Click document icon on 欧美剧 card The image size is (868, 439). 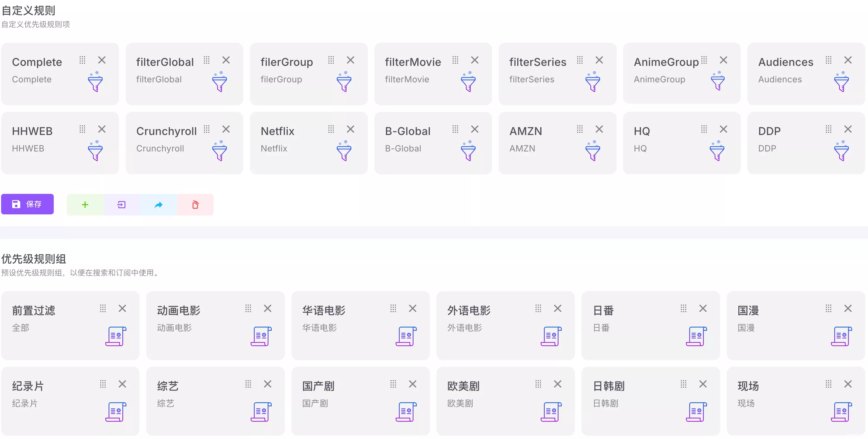point(551,412)
